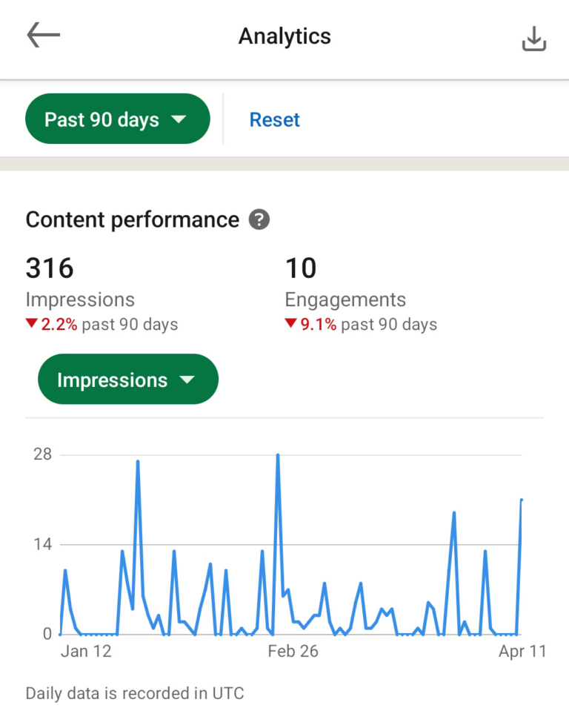Tap the 9.1% past 90 days change
569x728 pixels.
click(x=361, y=324)
